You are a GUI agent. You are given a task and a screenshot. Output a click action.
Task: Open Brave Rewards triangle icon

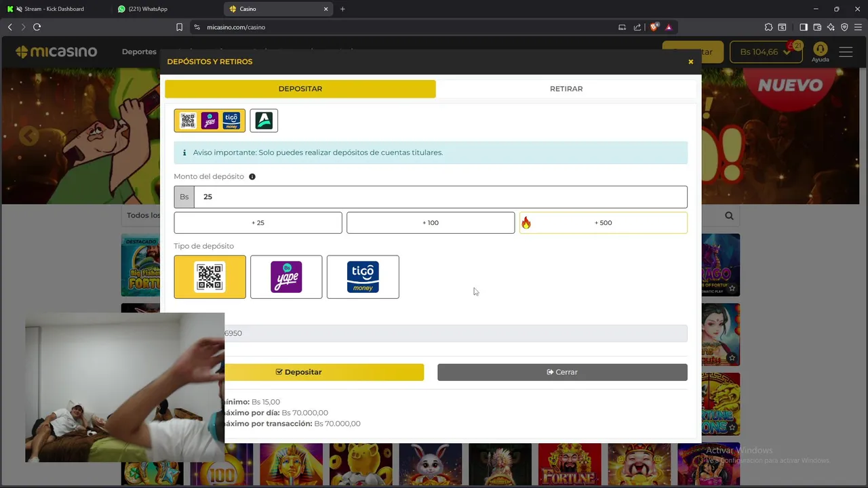[669, 27]
